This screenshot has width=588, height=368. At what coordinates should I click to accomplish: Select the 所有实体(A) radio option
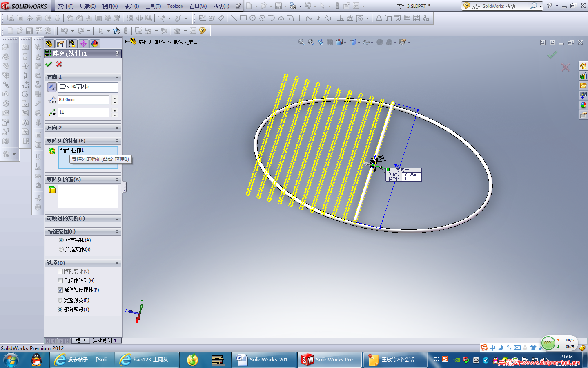pyautogui.click(x=61, y=240)
